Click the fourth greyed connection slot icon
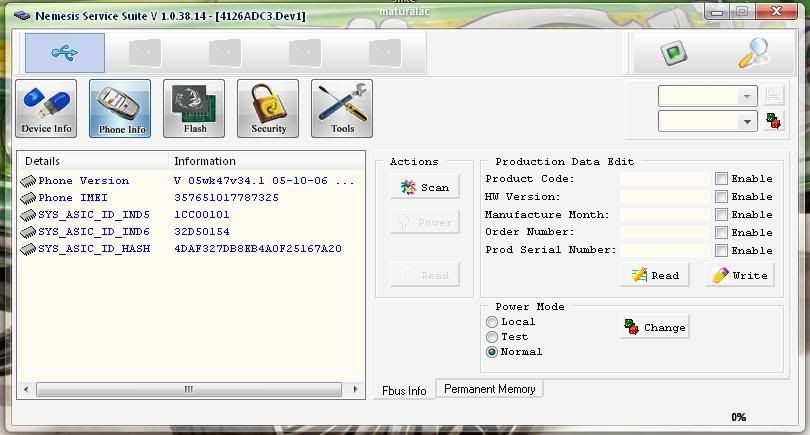Image resolution: width=810 pixels, height=435 pixels. [305, 53]
